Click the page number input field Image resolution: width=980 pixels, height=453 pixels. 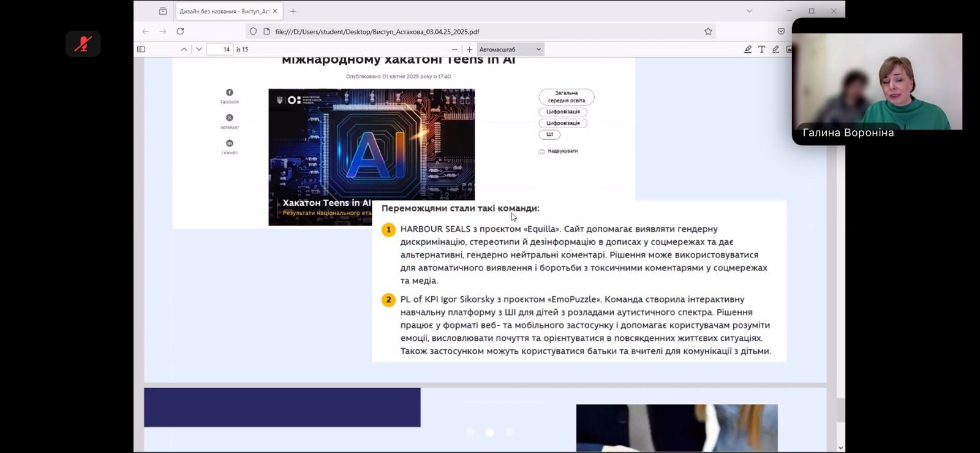(x=220, y=50)
